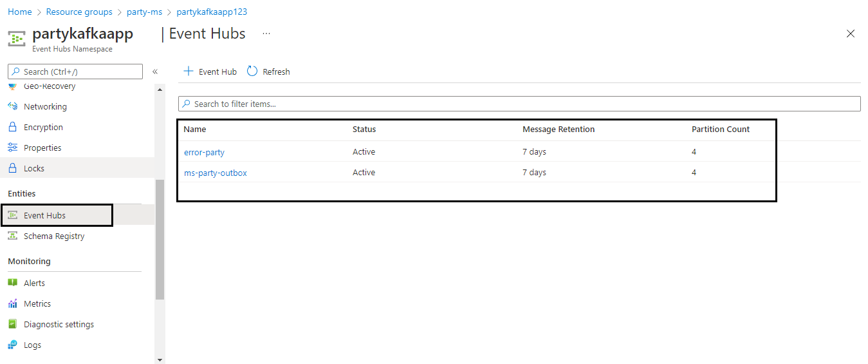Open the Alerts icon under Monitoring
This screenshot has height=364, width=868.
click(12, 283)
